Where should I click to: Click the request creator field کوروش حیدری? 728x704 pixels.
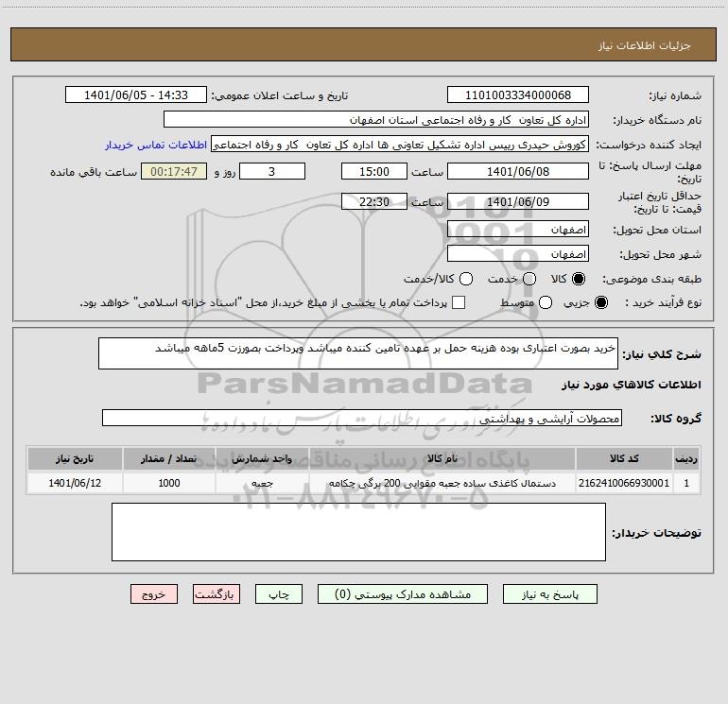400,145
